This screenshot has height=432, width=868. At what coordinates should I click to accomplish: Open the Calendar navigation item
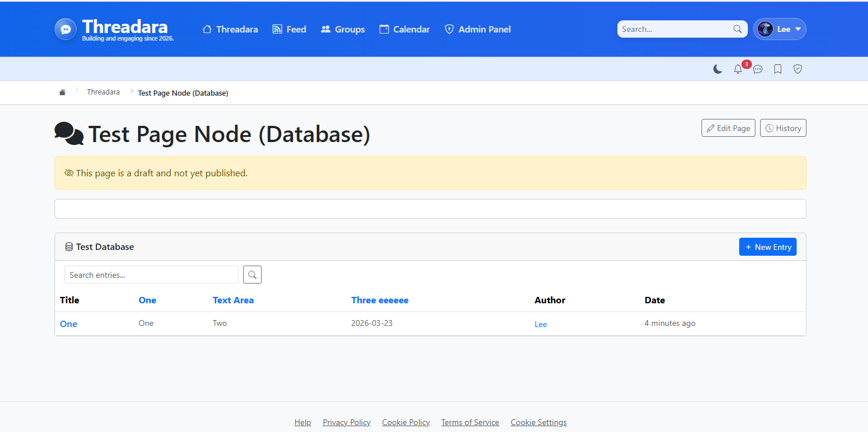click(x=404, y=29)
